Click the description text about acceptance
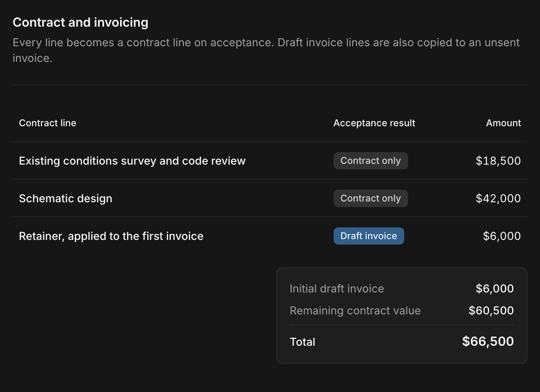The height and width of the screenshot is (392, 540). 266,50
